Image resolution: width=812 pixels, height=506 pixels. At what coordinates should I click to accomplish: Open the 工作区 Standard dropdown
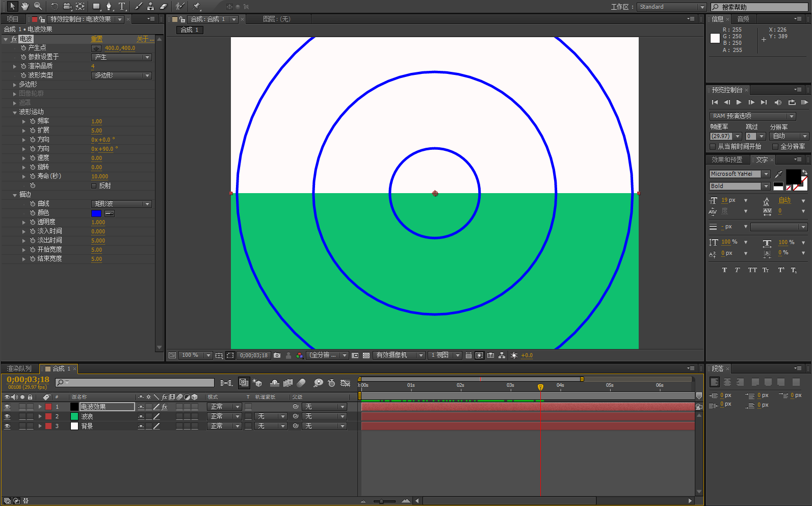671,7
